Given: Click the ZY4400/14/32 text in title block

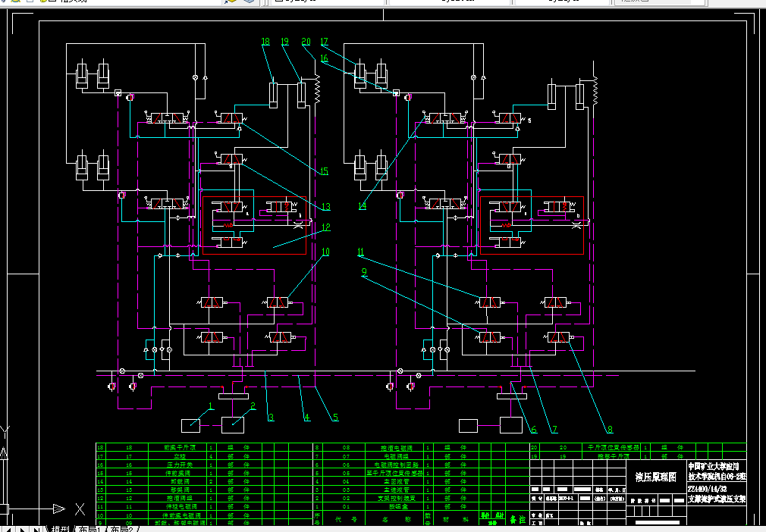Looking at the screenshot, I should (x=707, y=489).
